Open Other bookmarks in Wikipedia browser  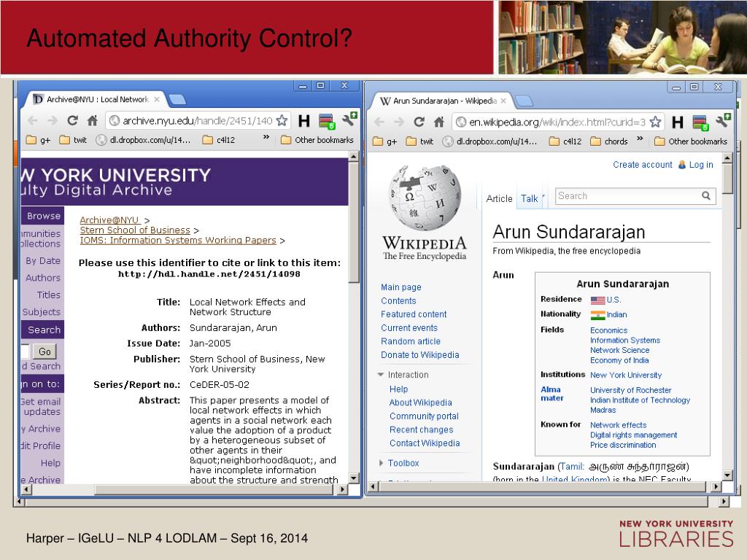coord(691,141)
